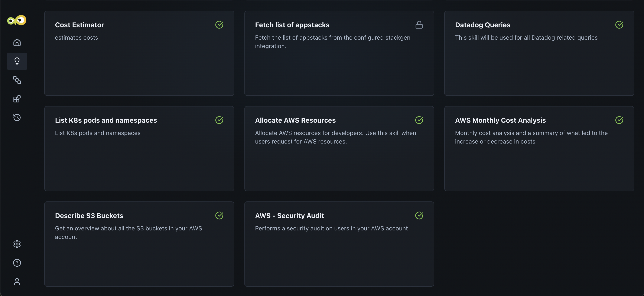This screenshot has width=644, height=296.
Task: Click the owl-eyes app logo
Action: 17,20
